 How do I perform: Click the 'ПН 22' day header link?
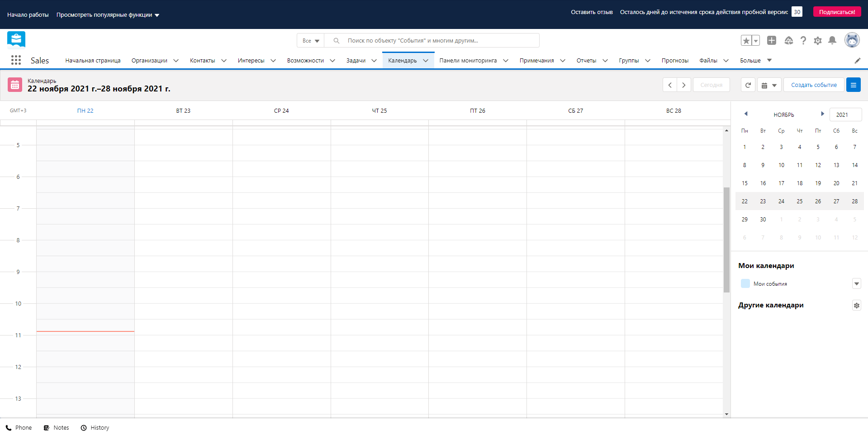[85, 111]
